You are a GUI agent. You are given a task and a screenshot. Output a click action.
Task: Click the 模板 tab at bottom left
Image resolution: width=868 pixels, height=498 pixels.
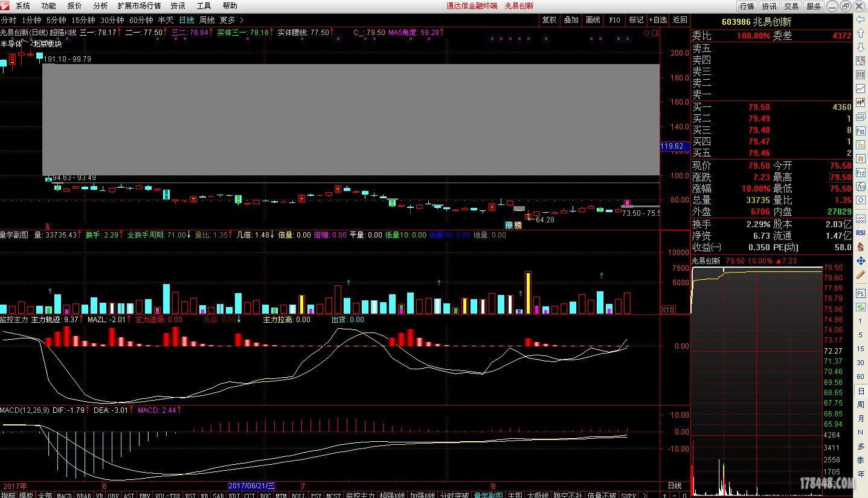pos(26,495)
